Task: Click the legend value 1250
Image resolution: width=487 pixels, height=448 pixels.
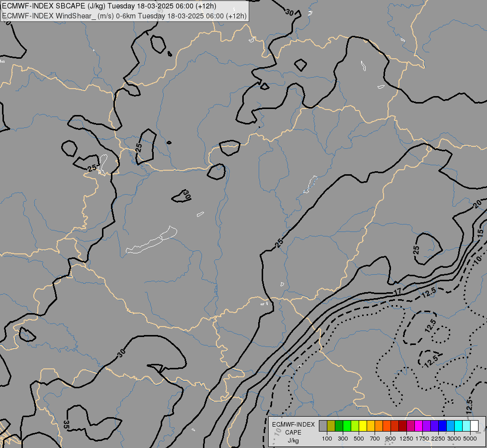Action: point(406,439)
